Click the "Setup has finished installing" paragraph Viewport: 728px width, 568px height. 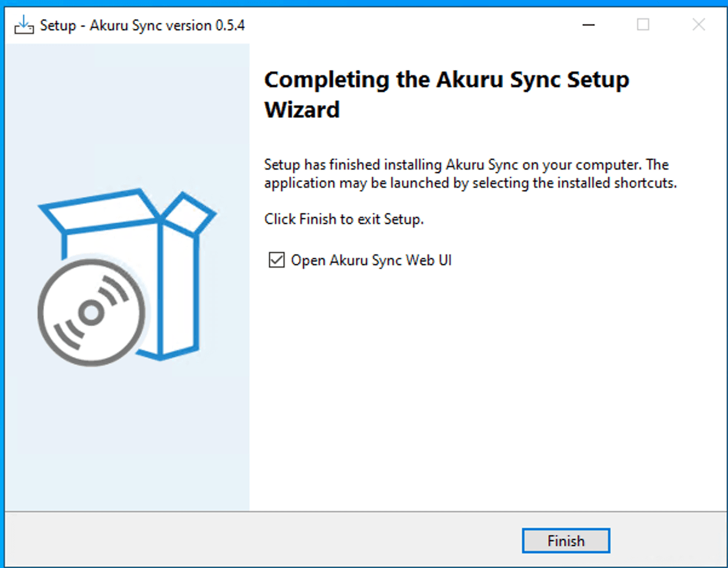click(x=471, y=174)
